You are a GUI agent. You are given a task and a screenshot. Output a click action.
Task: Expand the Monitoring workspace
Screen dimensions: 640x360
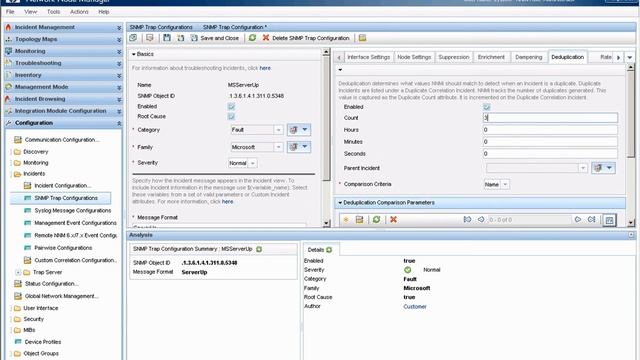click(119, 51)
